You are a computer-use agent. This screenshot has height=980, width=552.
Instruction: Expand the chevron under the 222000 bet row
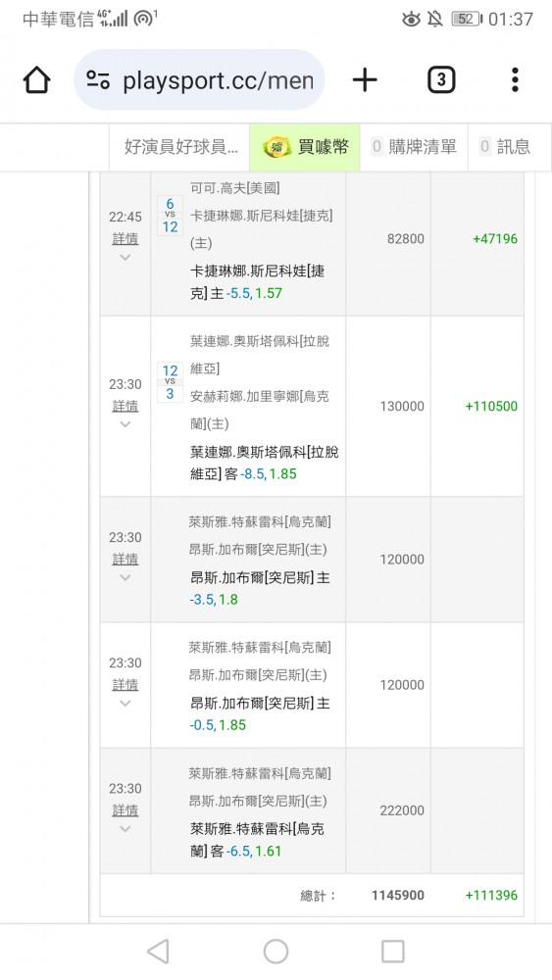(x=125, y=829)
